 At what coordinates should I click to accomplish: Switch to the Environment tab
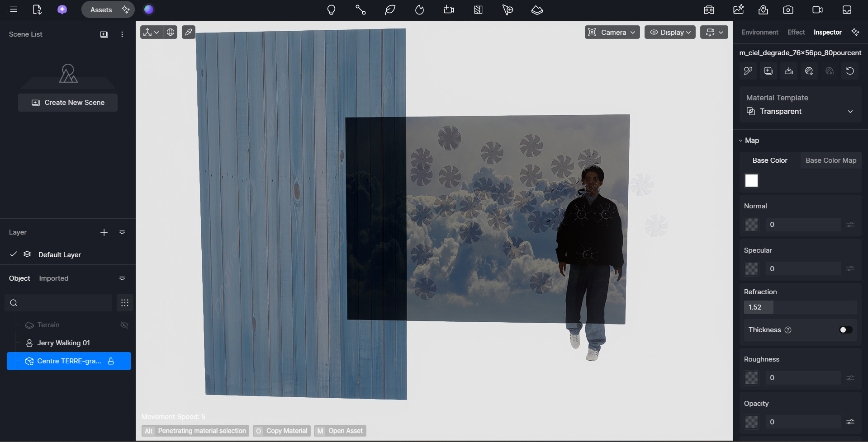pyautogui.click(x=760, y=32)
